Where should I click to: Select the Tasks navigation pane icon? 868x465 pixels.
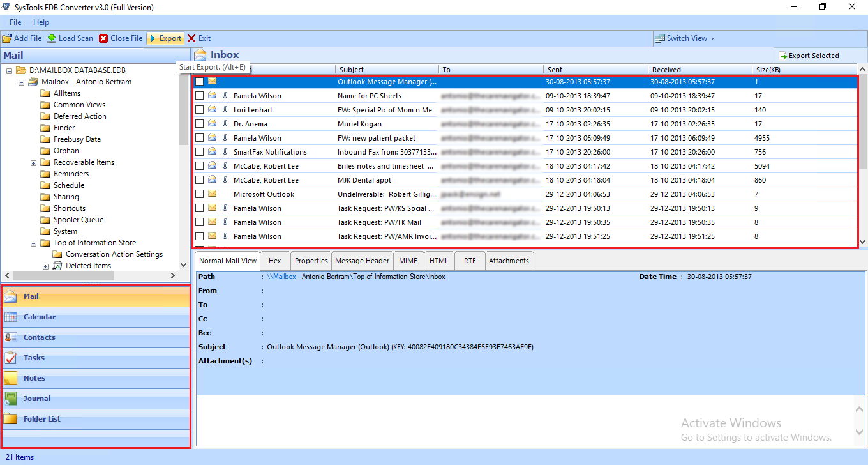coord(11,358)
